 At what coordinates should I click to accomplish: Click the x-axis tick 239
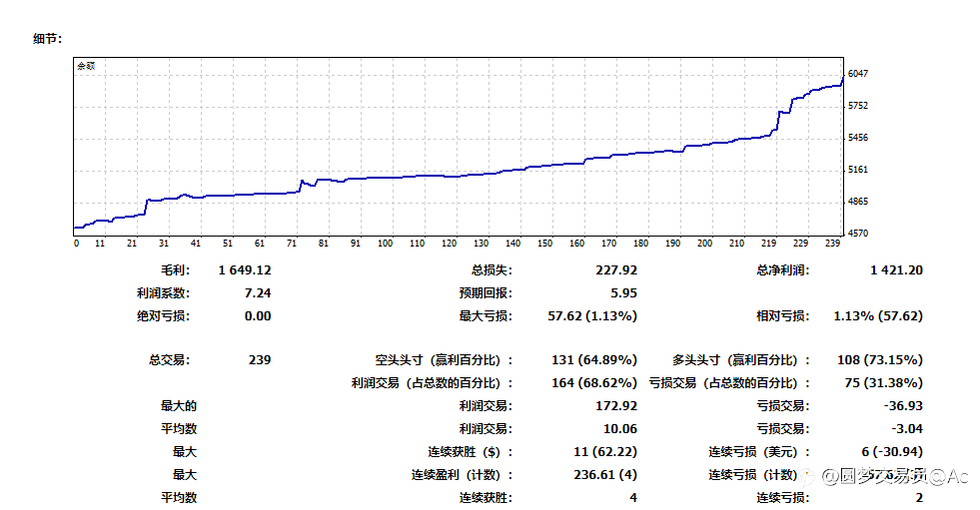[832, 244]
